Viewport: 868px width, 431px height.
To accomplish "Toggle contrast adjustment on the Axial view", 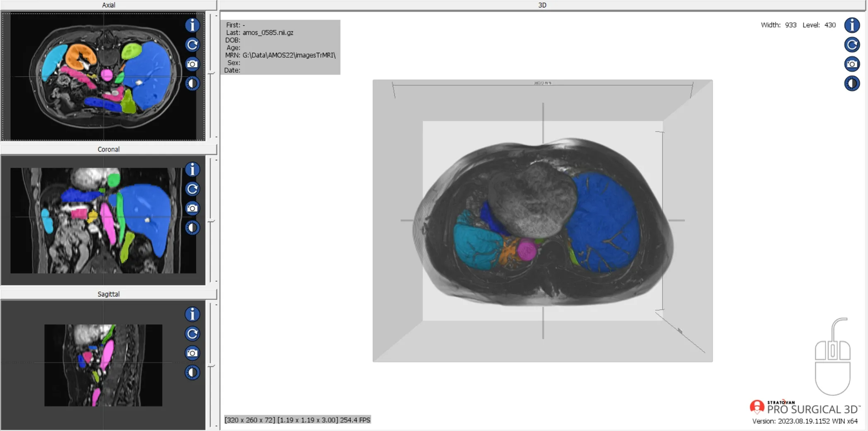I will (192, 83).
